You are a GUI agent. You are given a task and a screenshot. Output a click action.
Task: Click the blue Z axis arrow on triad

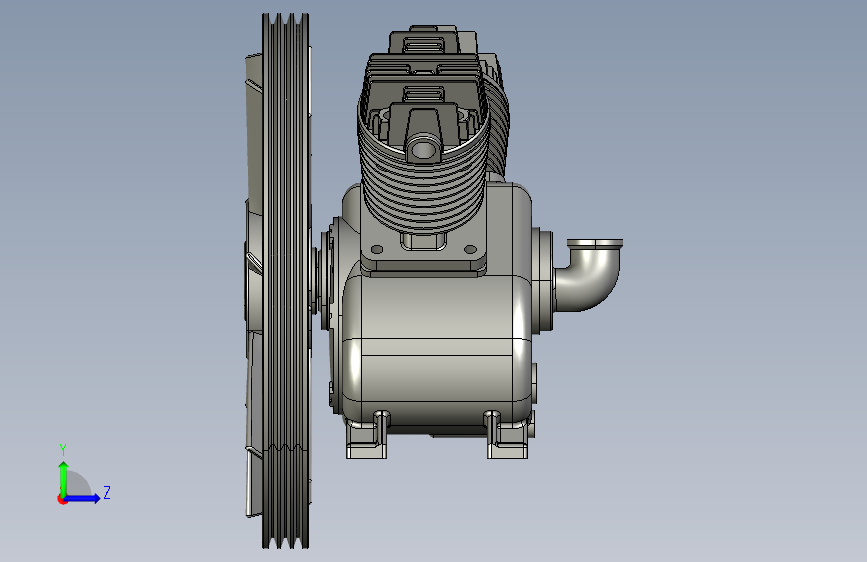pyautogui.click(x=83, y=498)
